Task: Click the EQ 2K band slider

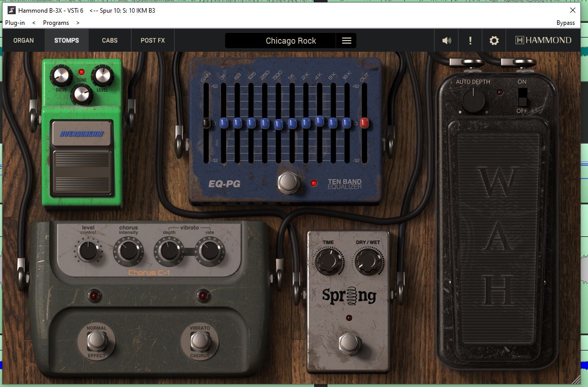Action: (306, 123)
